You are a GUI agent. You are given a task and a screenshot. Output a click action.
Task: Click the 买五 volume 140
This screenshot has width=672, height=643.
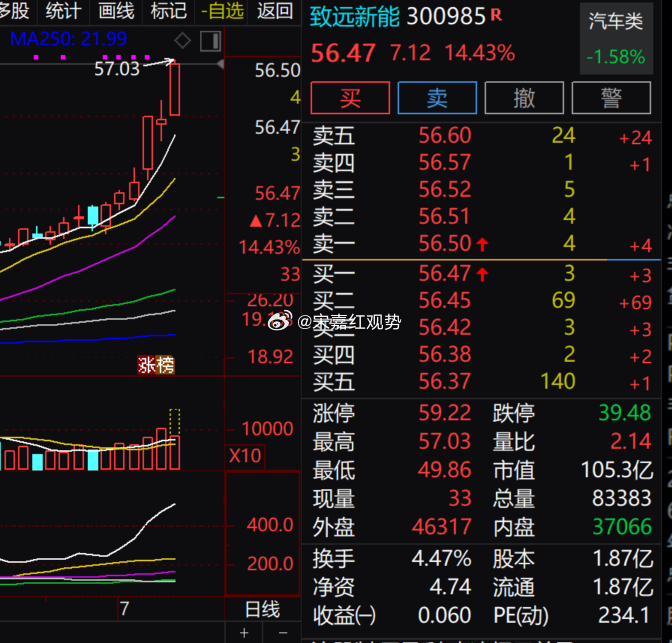coord(558,382)
